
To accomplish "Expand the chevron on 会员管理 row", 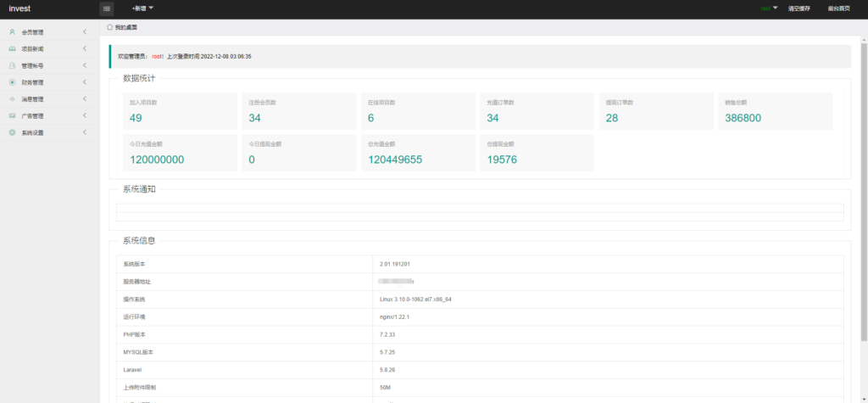I will (x=85, y=32).
